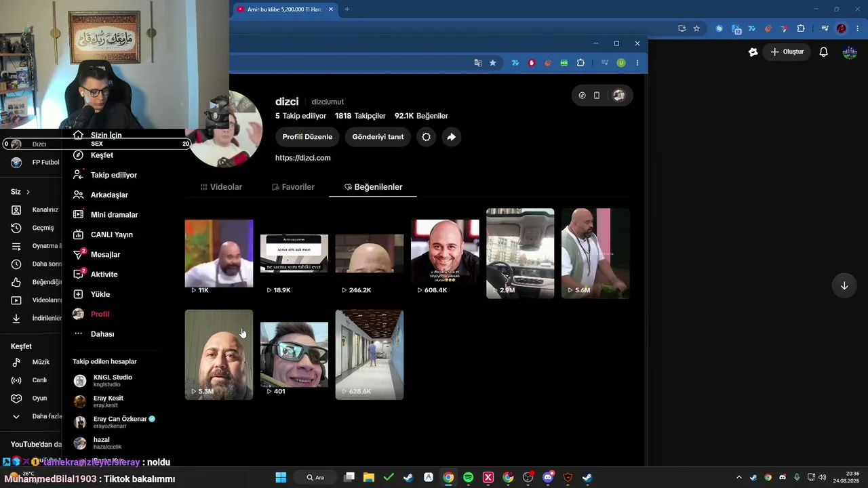Image resolution: width=868 pixels, height=488 pixels.
Task: Open liked video with 11K views
Action: click(x=219, y=253)
